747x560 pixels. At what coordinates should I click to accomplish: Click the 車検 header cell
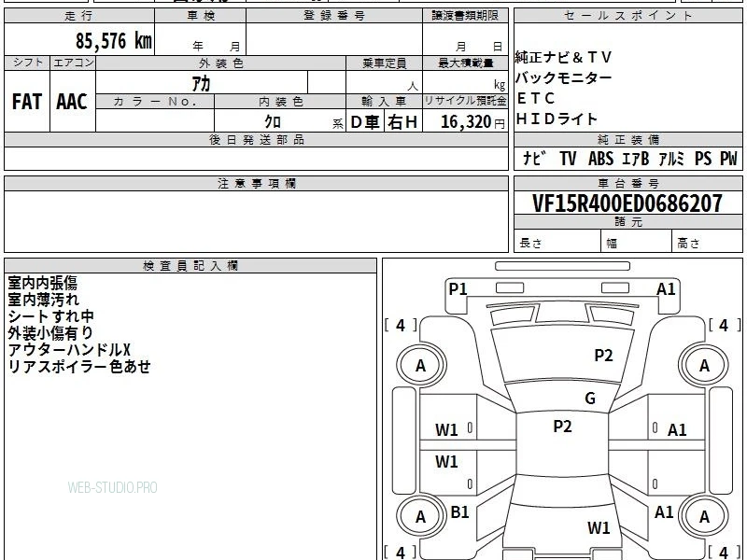coord(201,16)
